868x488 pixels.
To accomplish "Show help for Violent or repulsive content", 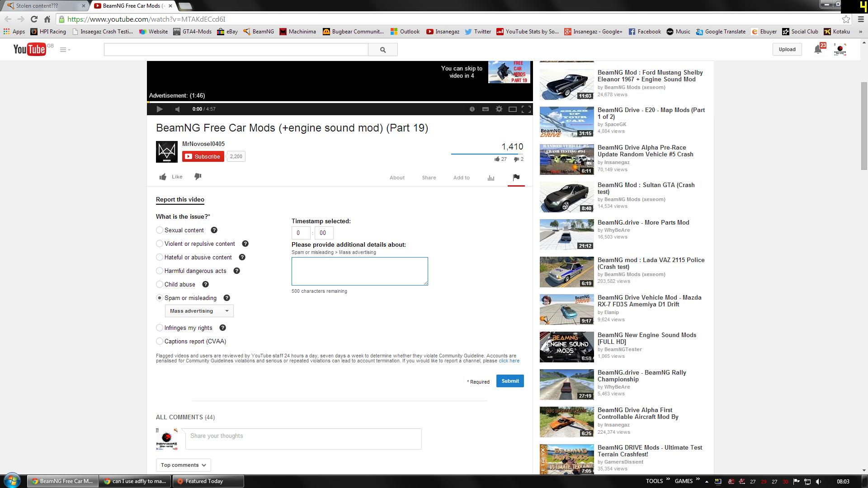I will 245,244.
